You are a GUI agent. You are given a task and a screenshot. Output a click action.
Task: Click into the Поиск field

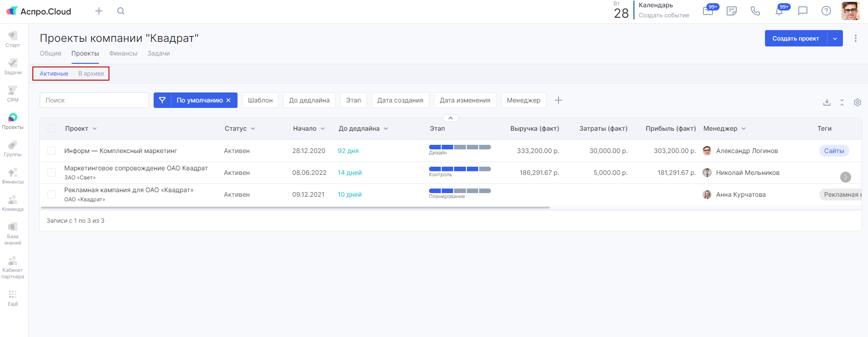(x=94, y=100)
